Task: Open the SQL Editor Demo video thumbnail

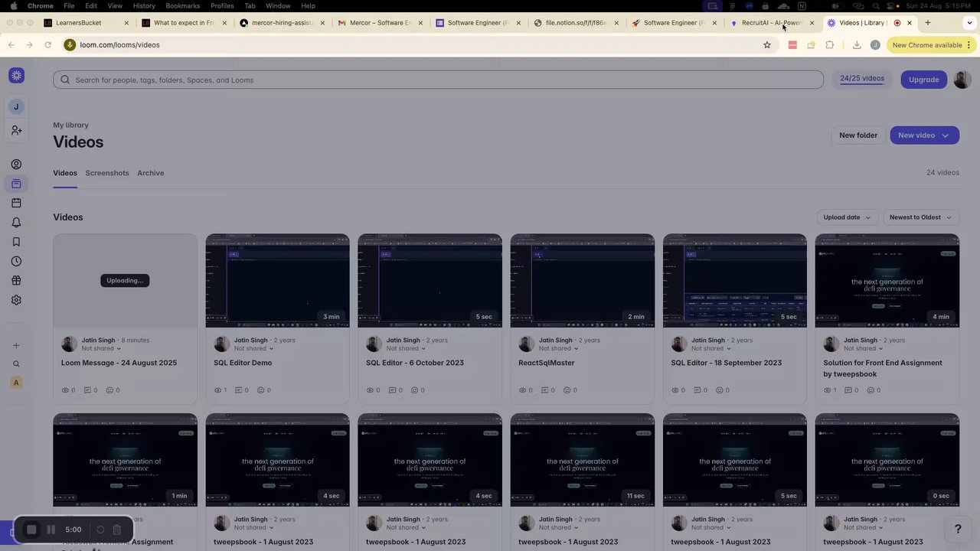Action: pos(277,281)
